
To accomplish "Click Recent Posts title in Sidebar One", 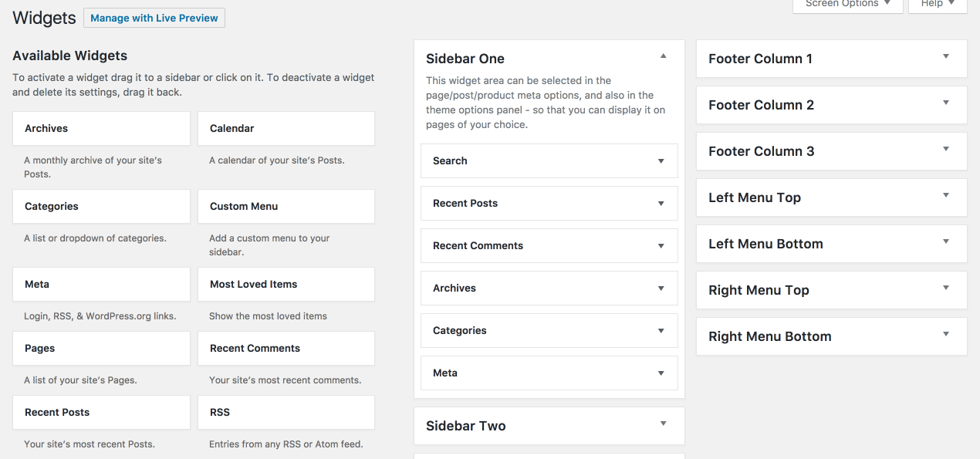I will click(x=465, y=203).
